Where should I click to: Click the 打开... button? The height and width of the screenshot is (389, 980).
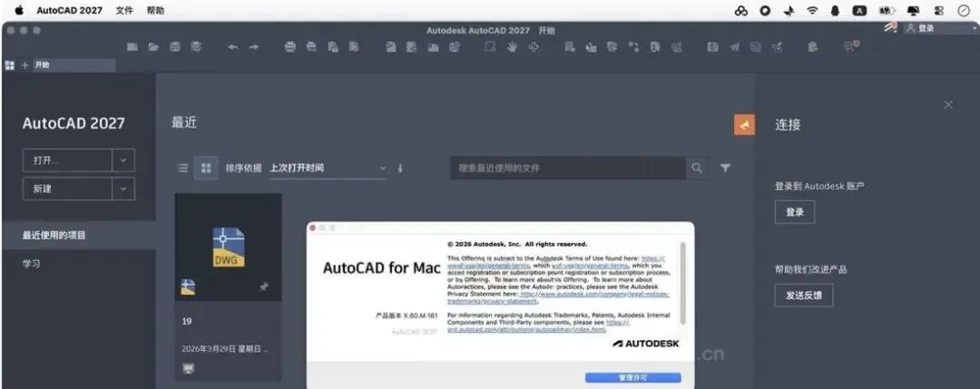[x=67, y=160]
